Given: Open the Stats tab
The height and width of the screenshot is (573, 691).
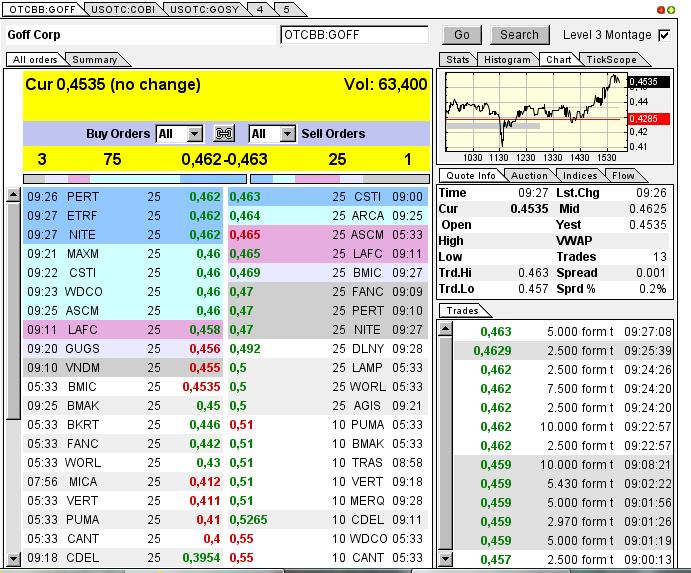Looking at the screenshot, I should (x=457, y=60).
